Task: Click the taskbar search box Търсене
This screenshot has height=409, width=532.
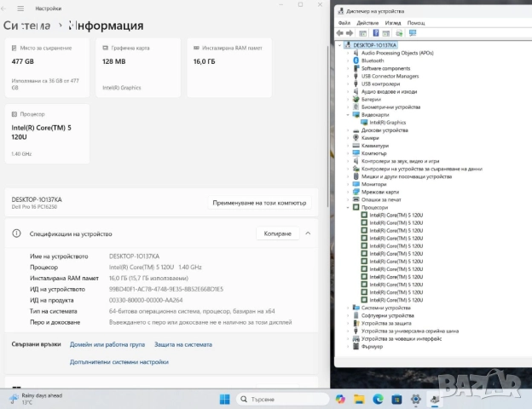Action: pyautogui.click(x=283, y=399)
